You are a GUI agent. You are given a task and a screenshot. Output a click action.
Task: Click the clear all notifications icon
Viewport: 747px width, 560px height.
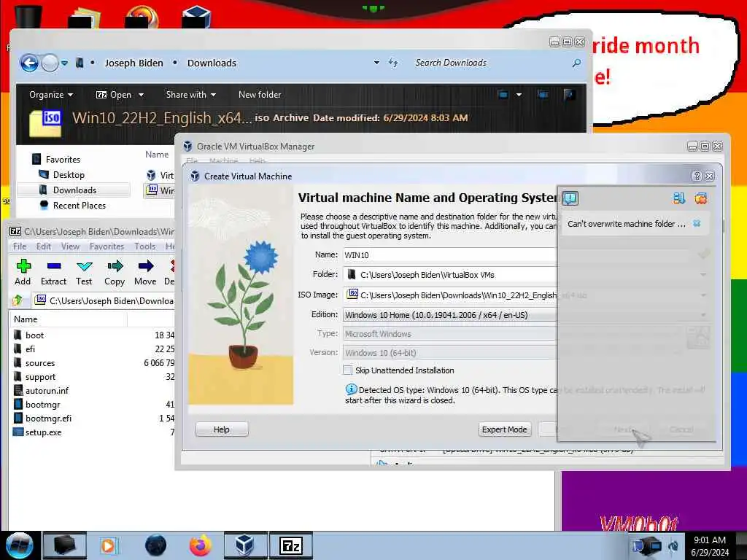point(701,198)
